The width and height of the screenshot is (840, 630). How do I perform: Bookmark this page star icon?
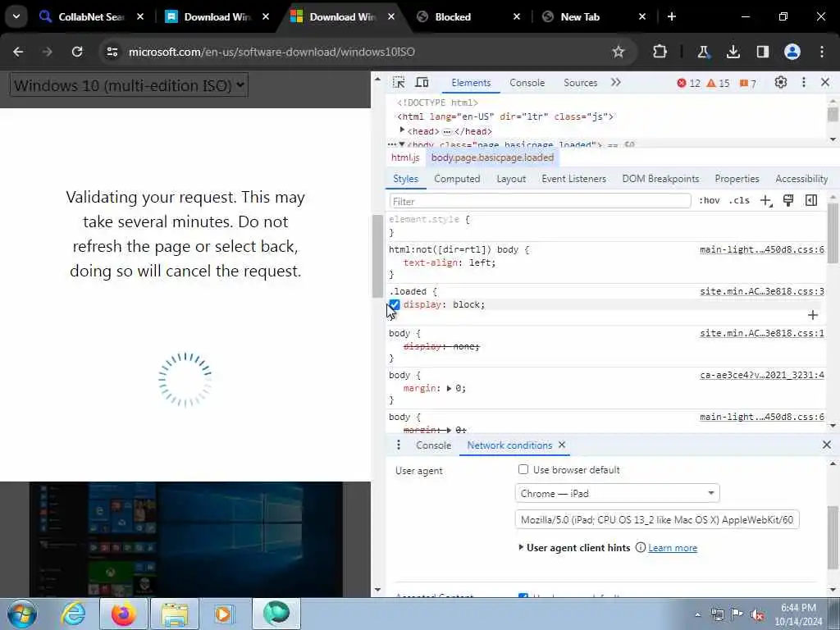[619, 52]
